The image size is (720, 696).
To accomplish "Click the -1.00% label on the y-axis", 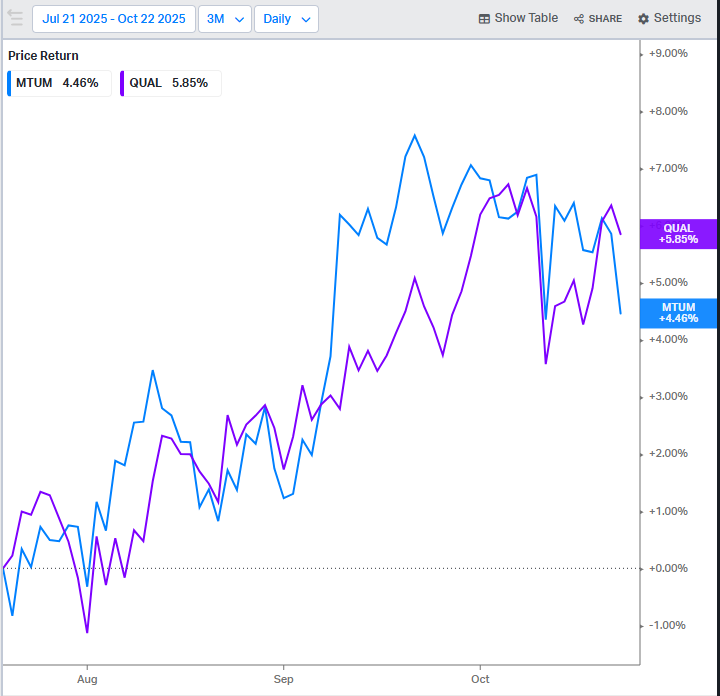I will 668,625.
